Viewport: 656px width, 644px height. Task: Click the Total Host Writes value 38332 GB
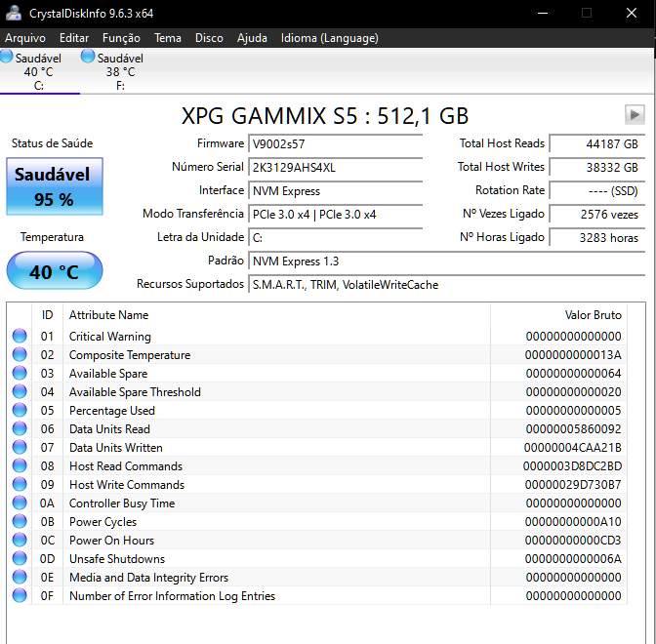pos(596,167)
